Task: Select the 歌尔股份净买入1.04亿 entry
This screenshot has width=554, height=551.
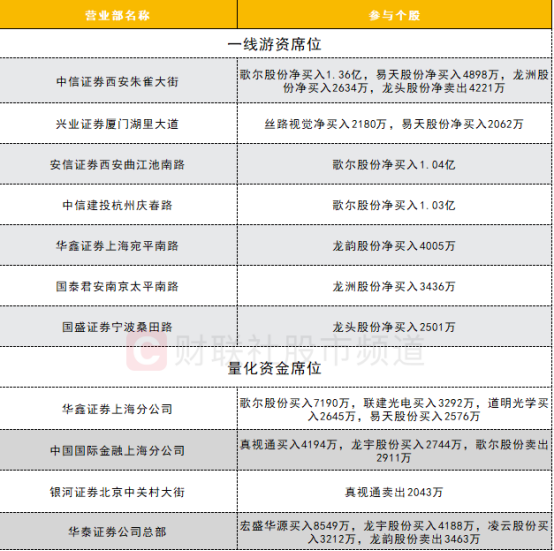Action: [394, 165]
